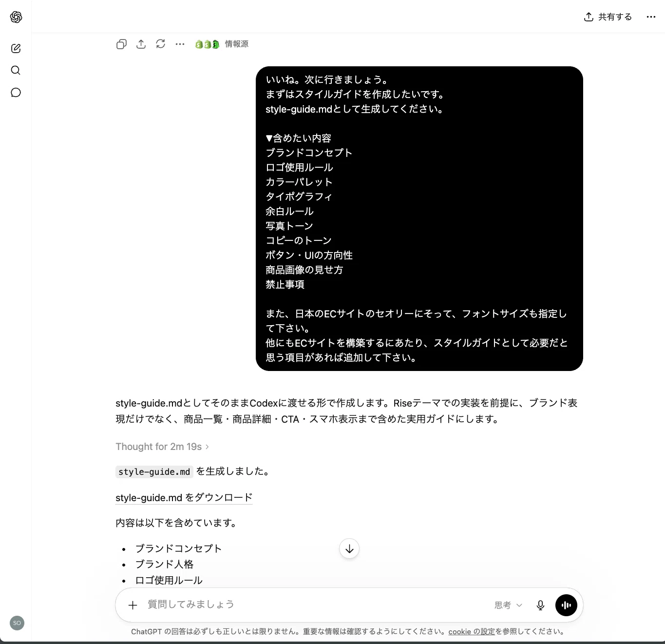Click the ブランドコンセプト bullet in the response
The image size is (665, 644).
coord(178,548)
